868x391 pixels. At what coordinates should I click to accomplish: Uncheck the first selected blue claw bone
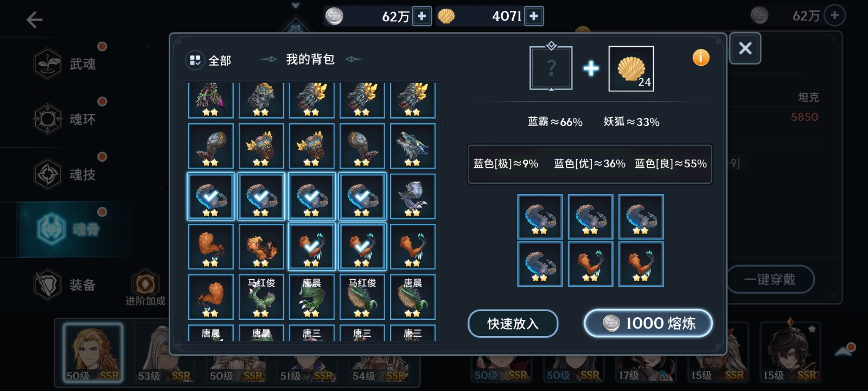coord(210,196)
